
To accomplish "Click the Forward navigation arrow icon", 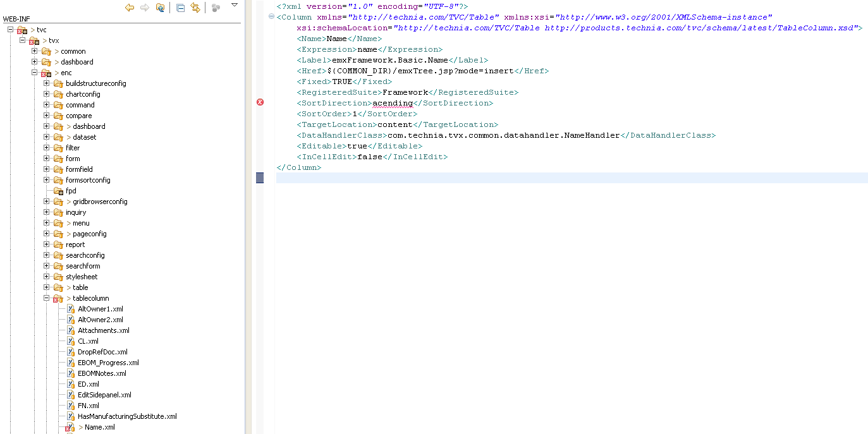I will tap(145, 8).
